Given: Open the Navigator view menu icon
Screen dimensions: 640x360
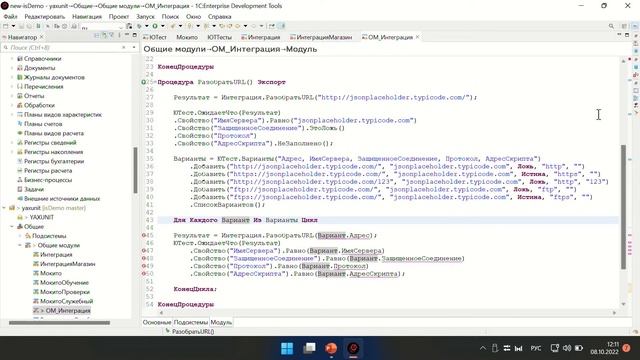Looking at the screenshot, I should point(119,36).
